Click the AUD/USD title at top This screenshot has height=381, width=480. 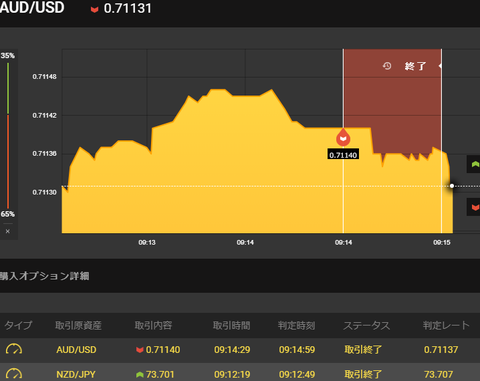tap(32, 7)
